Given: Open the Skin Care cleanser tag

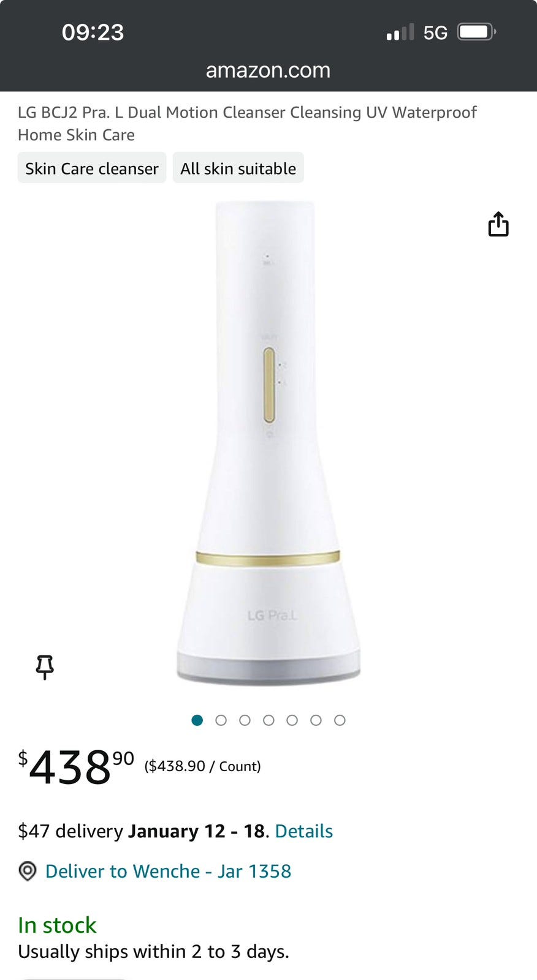Looking at the screenshot, I should coord(92,168).
